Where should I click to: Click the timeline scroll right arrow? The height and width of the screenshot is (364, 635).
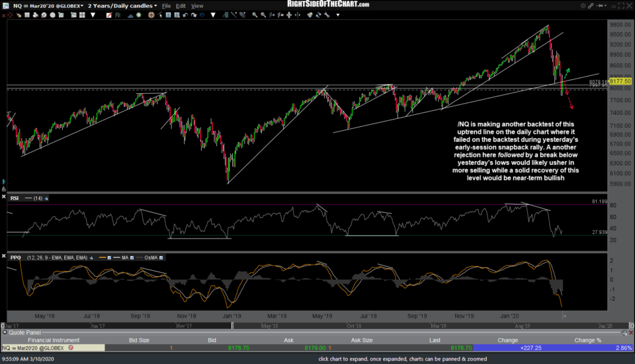coord(631,326)
